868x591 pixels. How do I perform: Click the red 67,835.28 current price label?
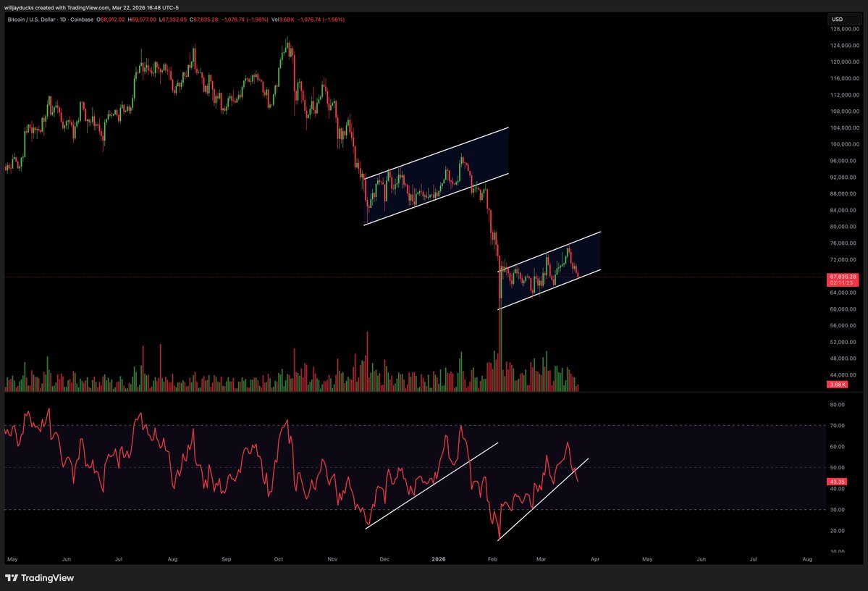pyautogui.click(x=843, y=277)
